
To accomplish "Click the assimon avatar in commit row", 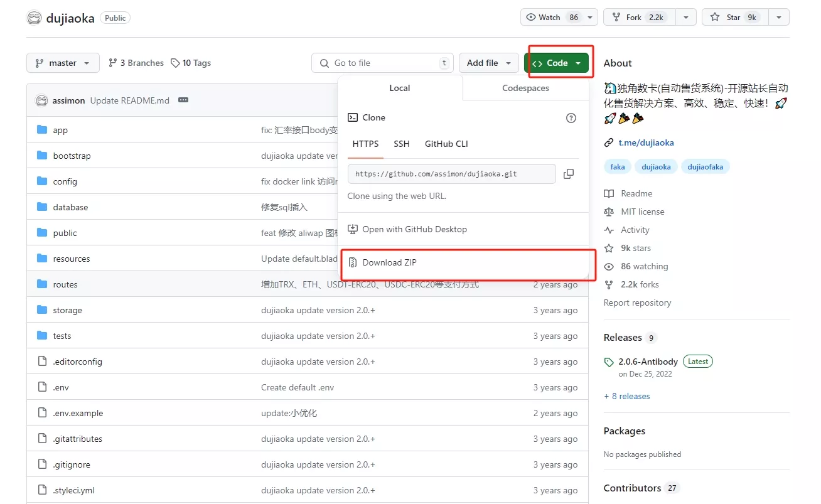I will pyautogui.click(x=41, y=100).
